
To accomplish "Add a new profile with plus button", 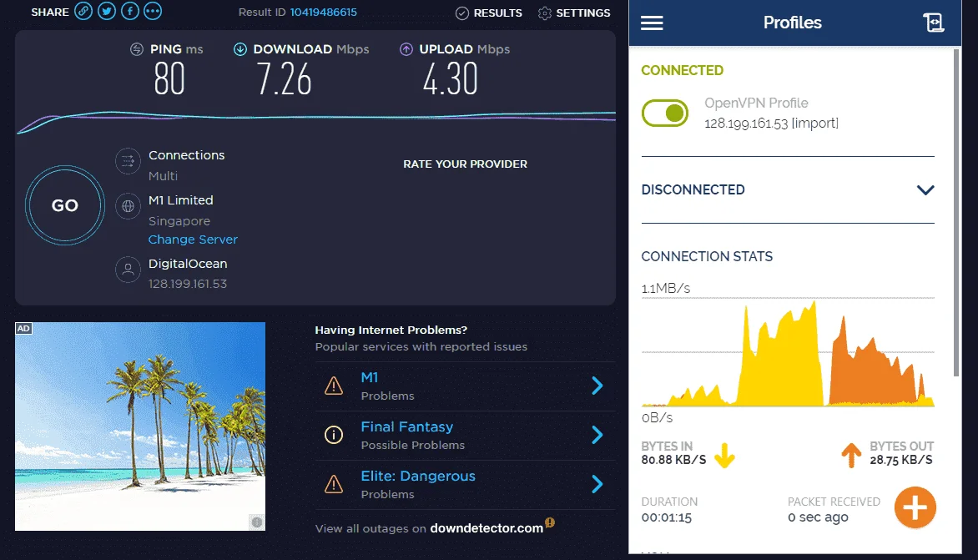I will [915, 507].
